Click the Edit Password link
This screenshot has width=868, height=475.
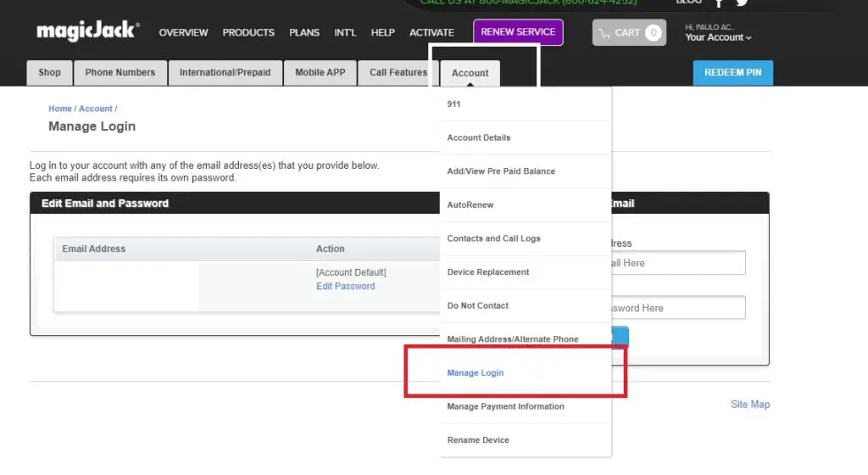click(x=345, y=287)
